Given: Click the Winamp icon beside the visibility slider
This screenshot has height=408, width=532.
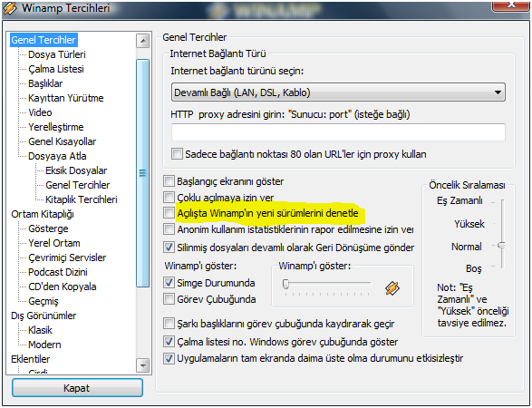Looking at the screenshot, I should 392,288.
